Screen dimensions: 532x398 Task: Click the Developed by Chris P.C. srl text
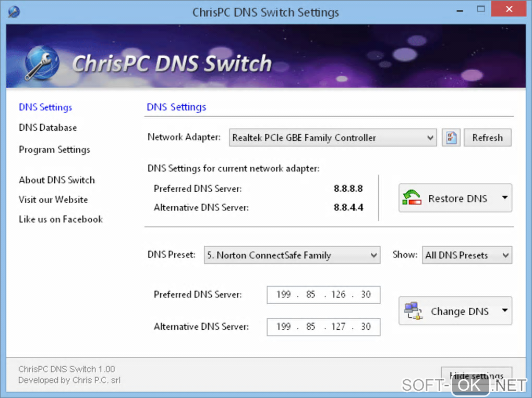[69, 380]
